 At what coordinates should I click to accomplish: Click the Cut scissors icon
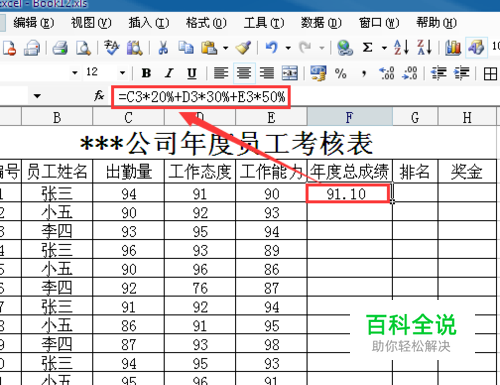(163, 48)
